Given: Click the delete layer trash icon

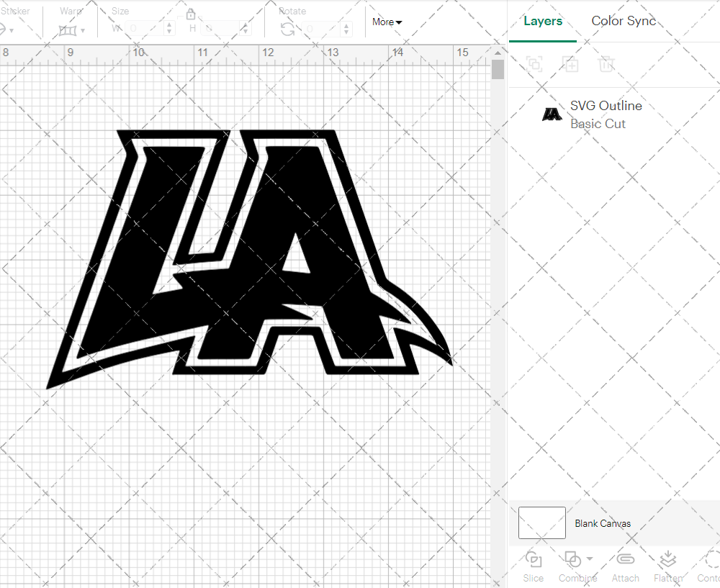Looking at the screenshot, I should pyautogui.click(x=606, y=64).
